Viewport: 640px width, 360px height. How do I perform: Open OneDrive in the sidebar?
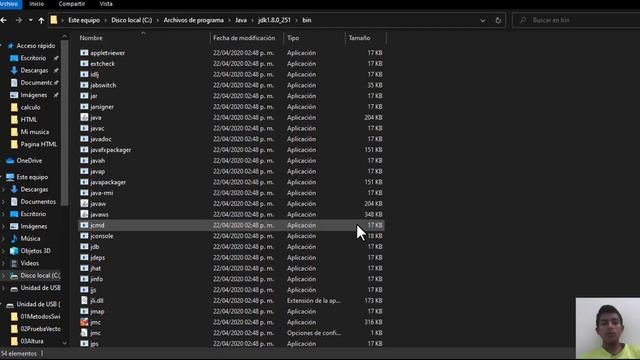tap(29, 161)
